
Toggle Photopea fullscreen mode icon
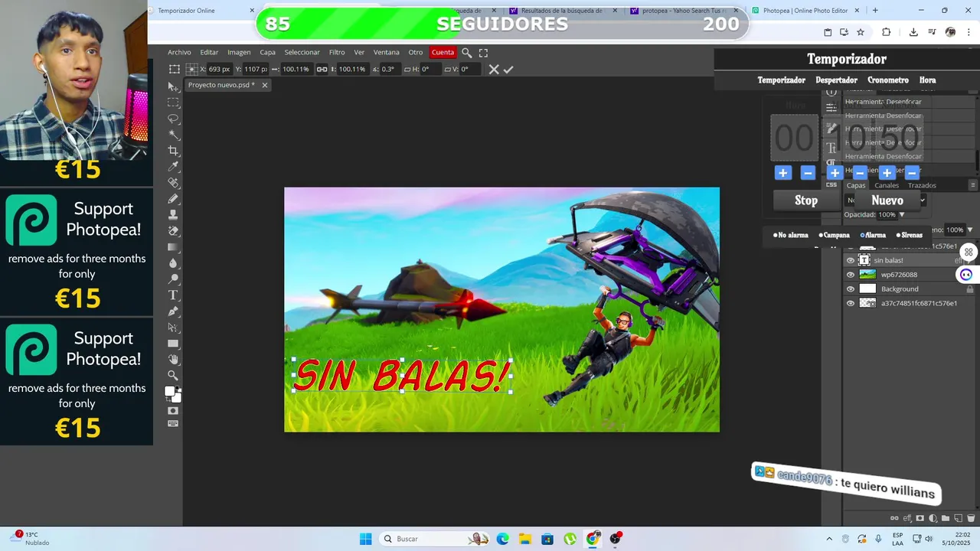click(483, 53)
